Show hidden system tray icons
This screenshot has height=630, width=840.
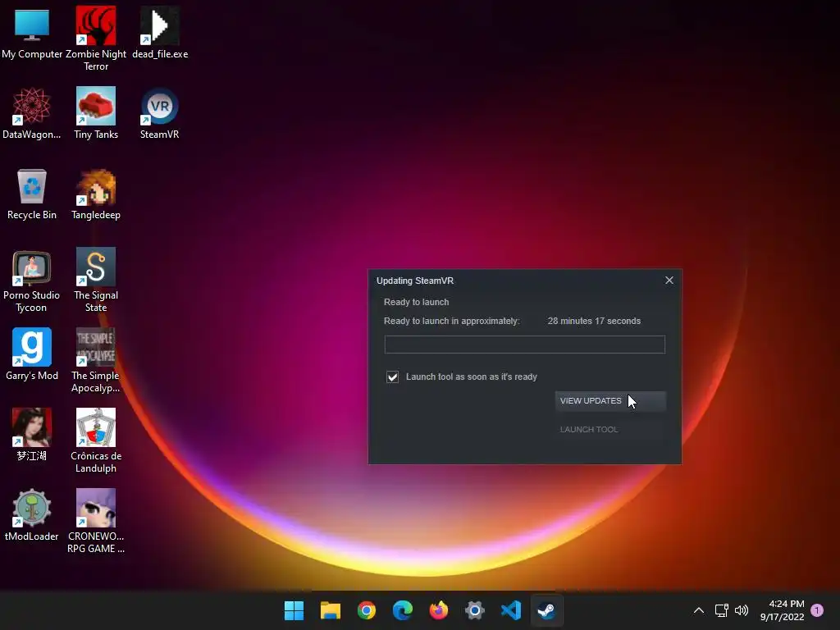[699, 610]
